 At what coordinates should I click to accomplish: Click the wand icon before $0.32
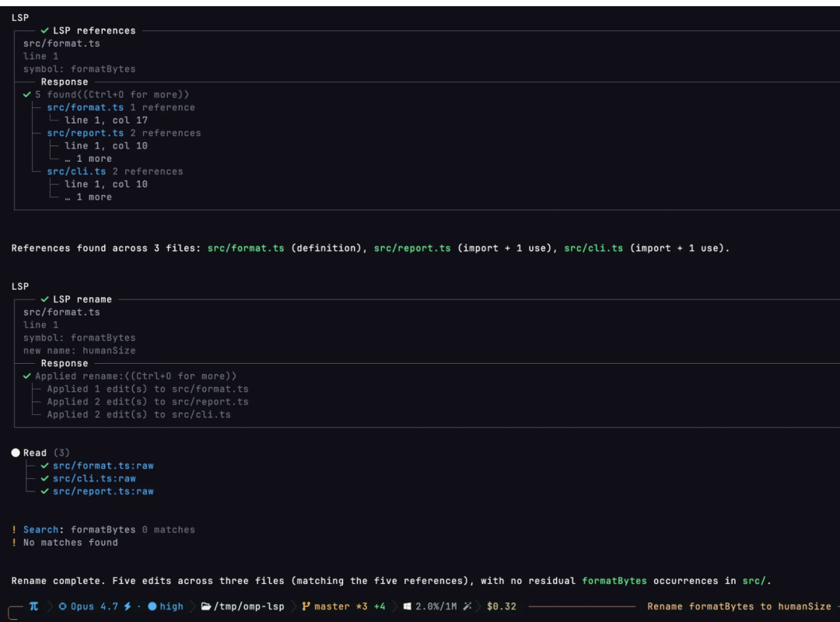point(467,606)
